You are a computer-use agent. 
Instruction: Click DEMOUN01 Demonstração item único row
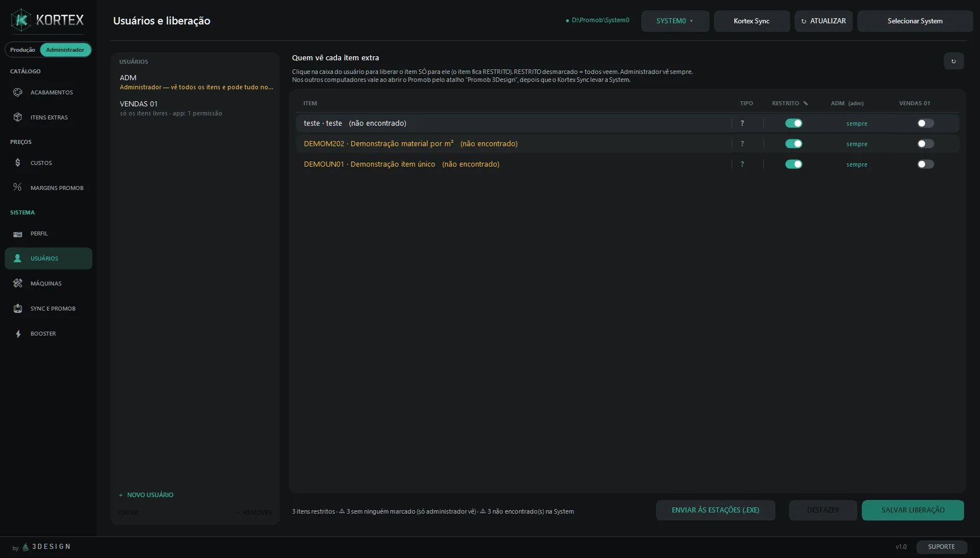[x=627, y=164]
